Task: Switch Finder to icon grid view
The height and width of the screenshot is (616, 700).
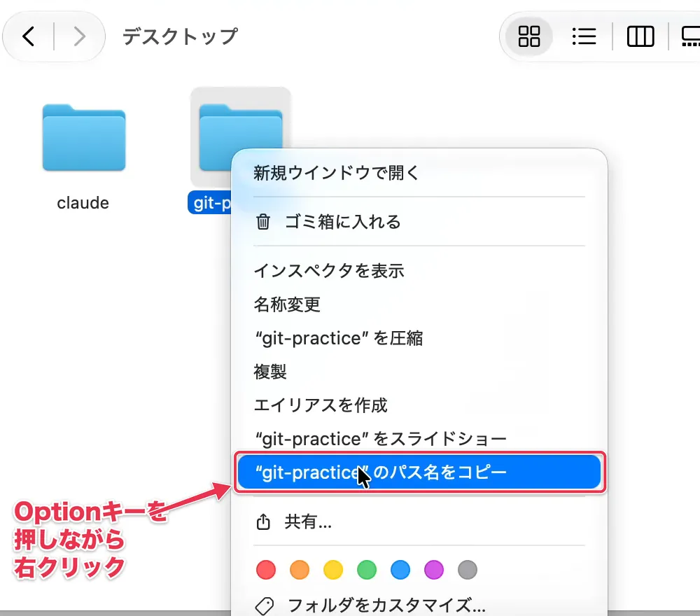Action: 529,36
